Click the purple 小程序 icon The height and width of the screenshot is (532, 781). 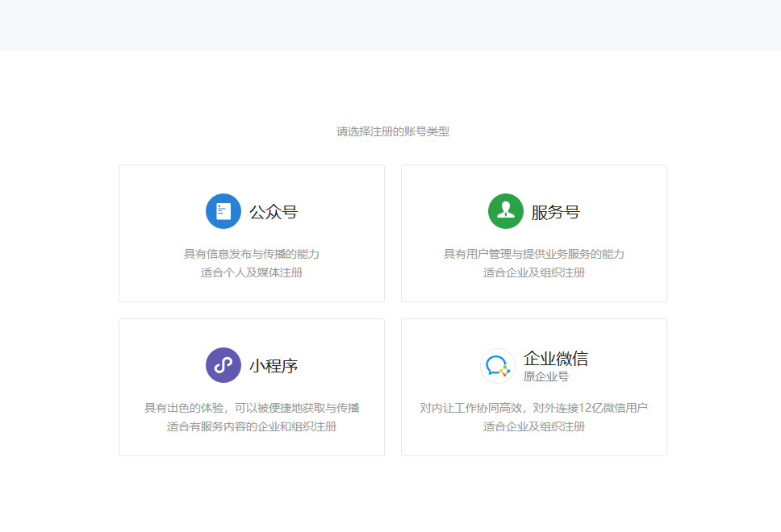click(x=223, y=364)
